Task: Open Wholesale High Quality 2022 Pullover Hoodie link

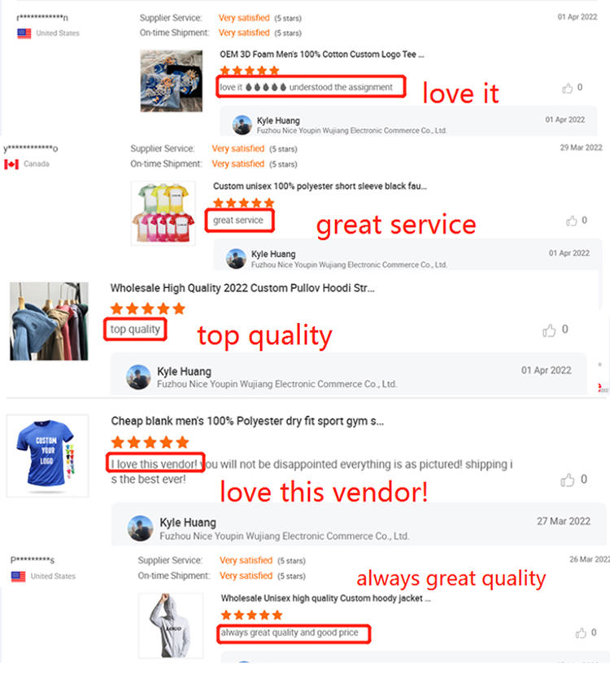Action: coord(242,288)
